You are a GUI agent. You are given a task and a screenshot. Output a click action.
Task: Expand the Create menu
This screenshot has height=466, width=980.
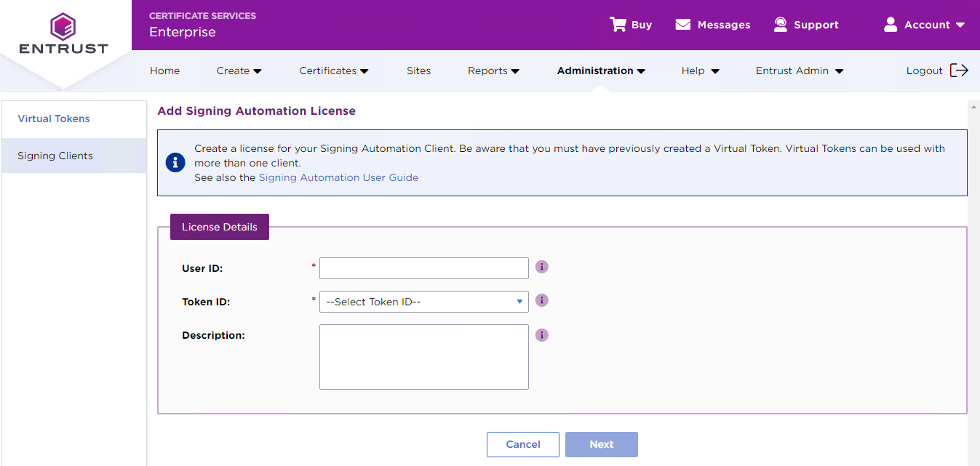coord(239,71)
